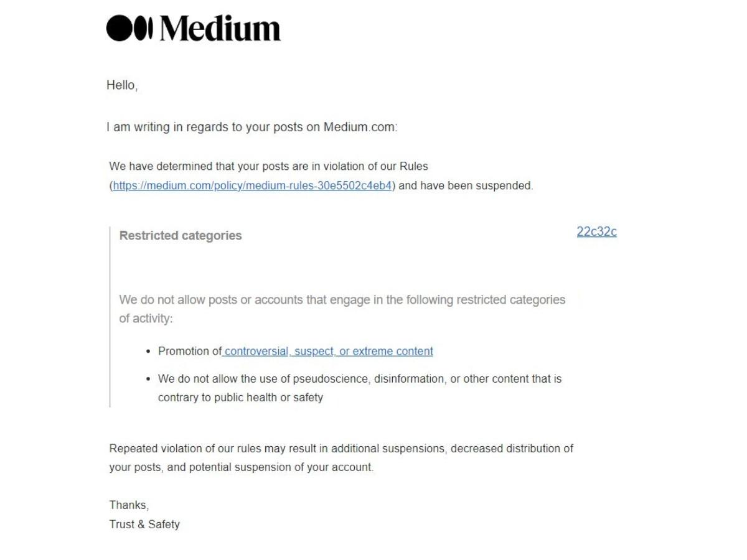Click the "We have determined that your posts" line

268,166
